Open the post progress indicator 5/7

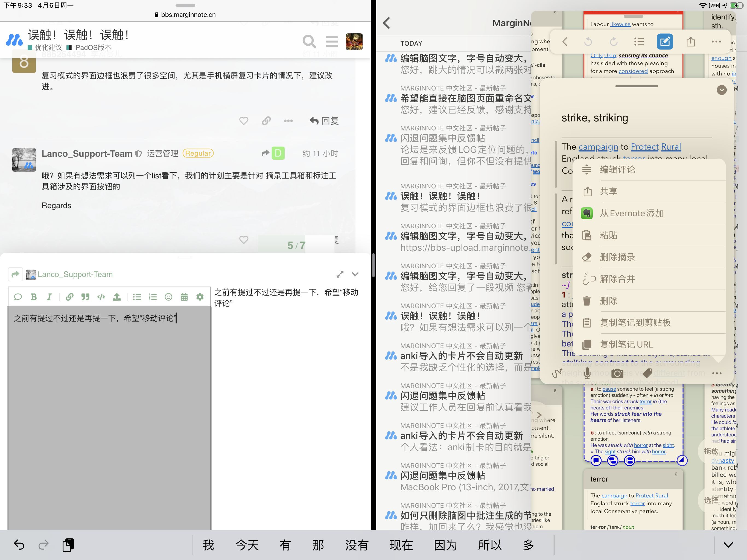click(x=296, y=245)
